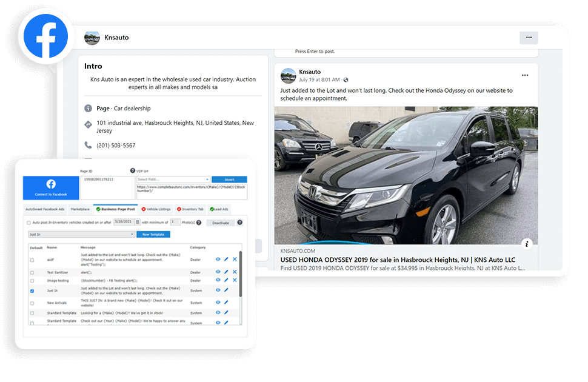Open the Select Field dropdown

[173, 179]
